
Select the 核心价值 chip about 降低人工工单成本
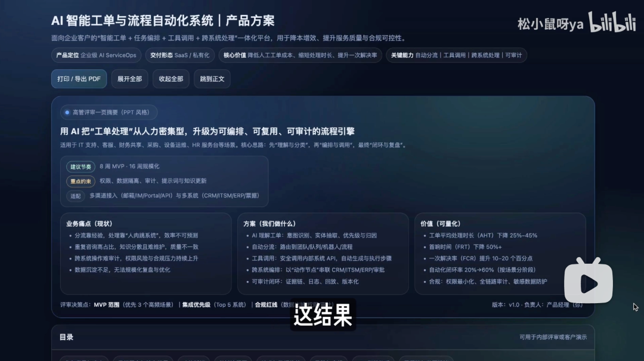click(300, 55)
